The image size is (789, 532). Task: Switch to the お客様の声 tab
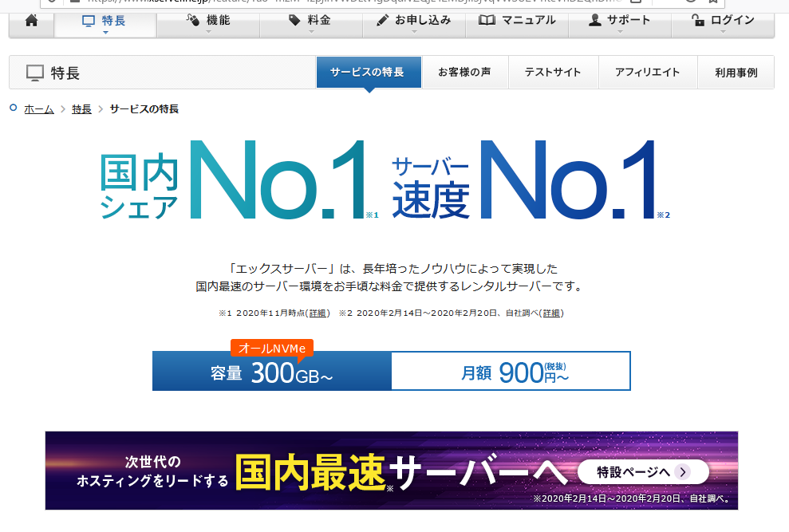coord(464,73)
